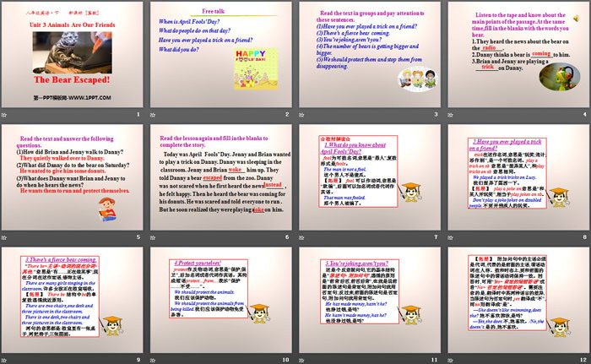
Task: Click the animation star icon under slide 2
Action: click(153, 115)
